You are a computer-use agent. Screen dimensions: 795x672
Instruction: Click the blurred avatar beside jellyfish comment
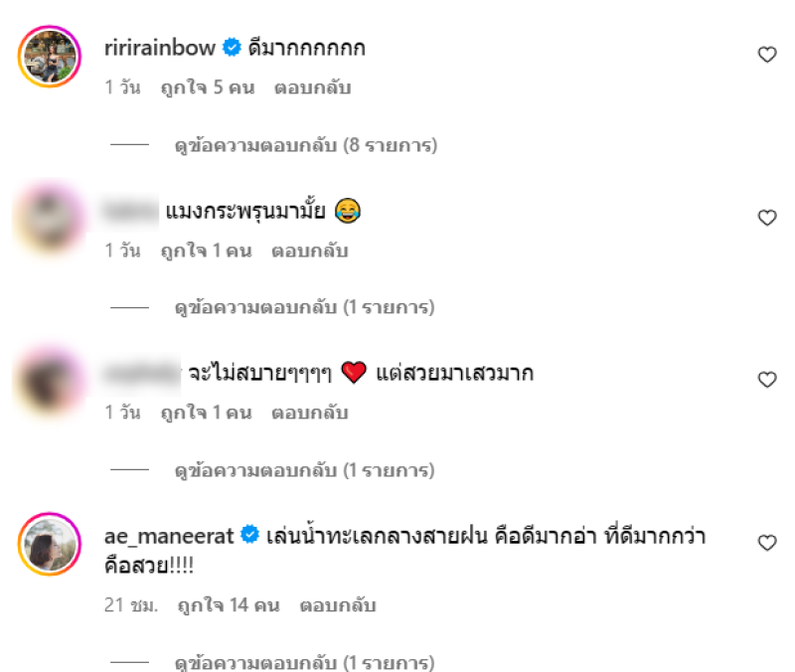tap(50, 219)
